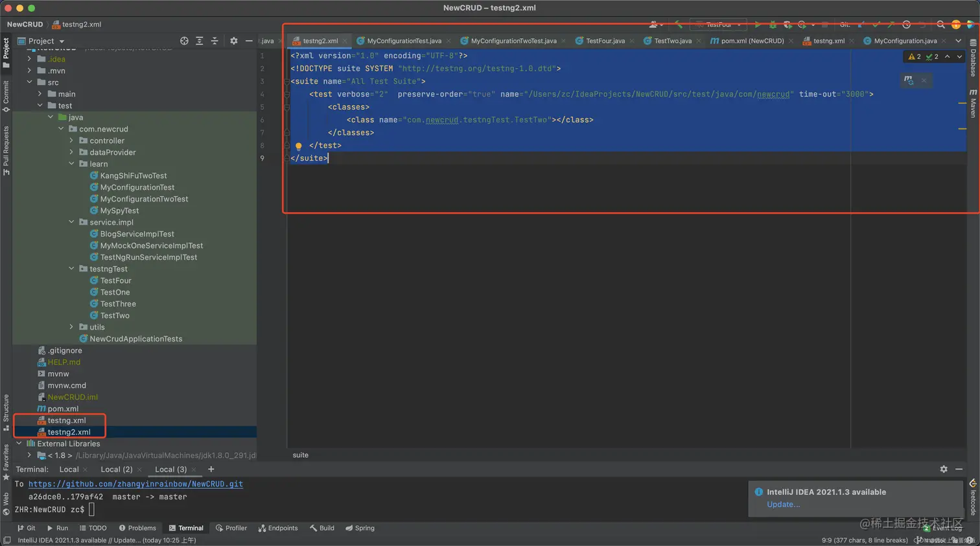Select pom.xml in project tree
980x546 pixels.
coord(63,409)
